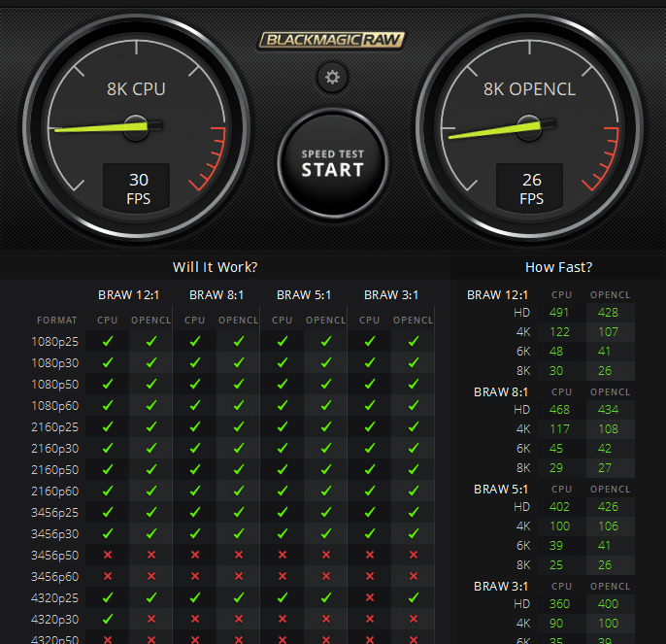Click BRAW 12:1 column header in Will It Work
The height and width of the screenshot is (644, 666).
point(129,295)
